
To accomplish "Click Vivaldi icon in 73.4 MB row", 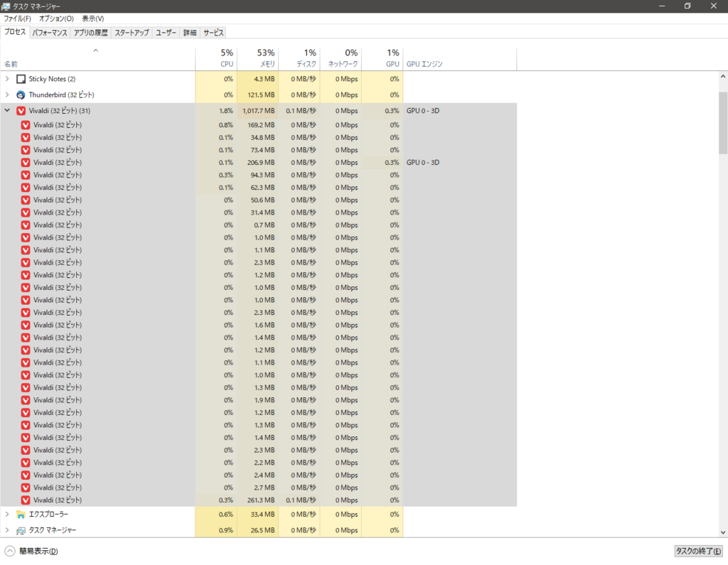I will [x=26, y=150].
